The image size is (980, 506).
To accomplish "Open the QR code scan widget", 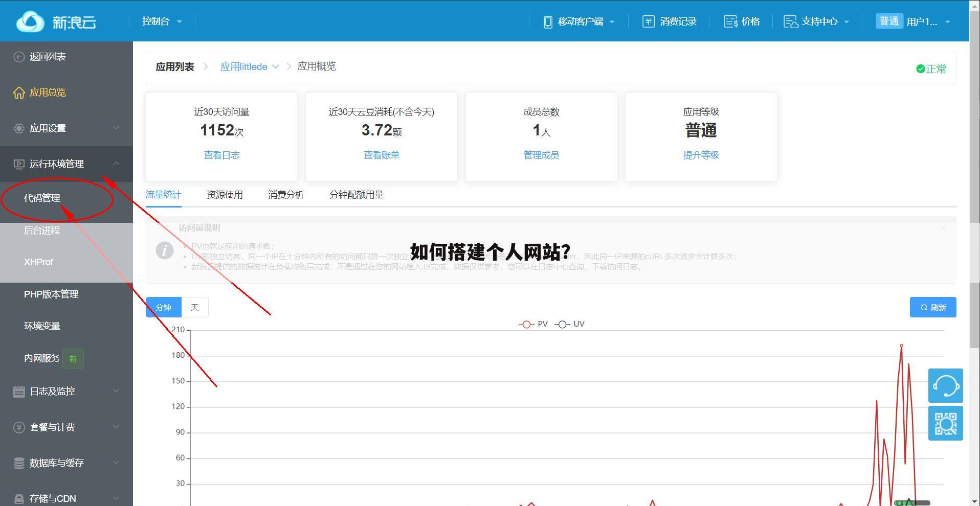I will [946, 423].
